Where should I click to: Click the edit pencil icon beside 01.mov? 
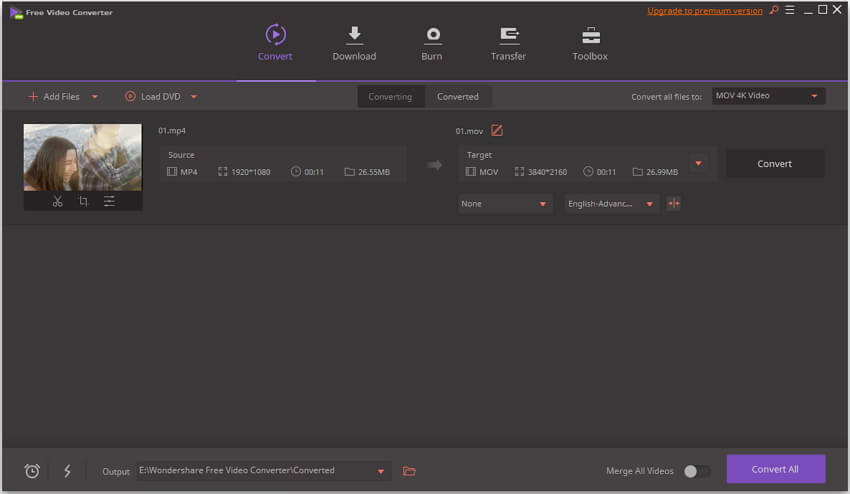pyautogui.click(x=497, y=130)
